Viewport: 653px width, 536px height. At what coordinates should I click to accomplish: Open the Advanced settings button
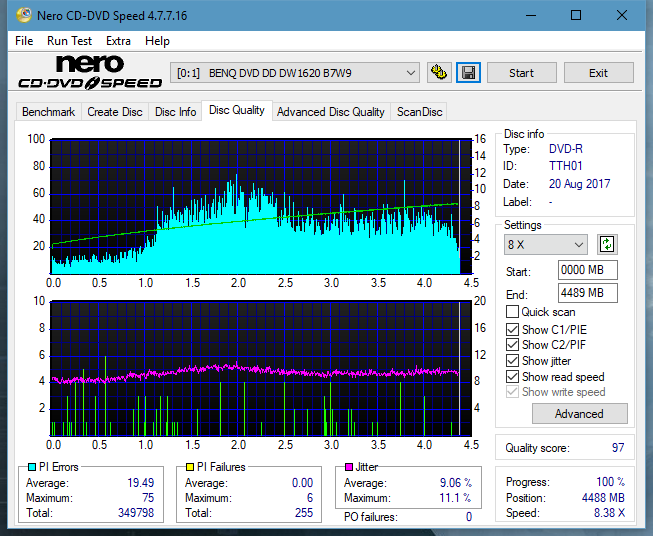tap(579, 414)
